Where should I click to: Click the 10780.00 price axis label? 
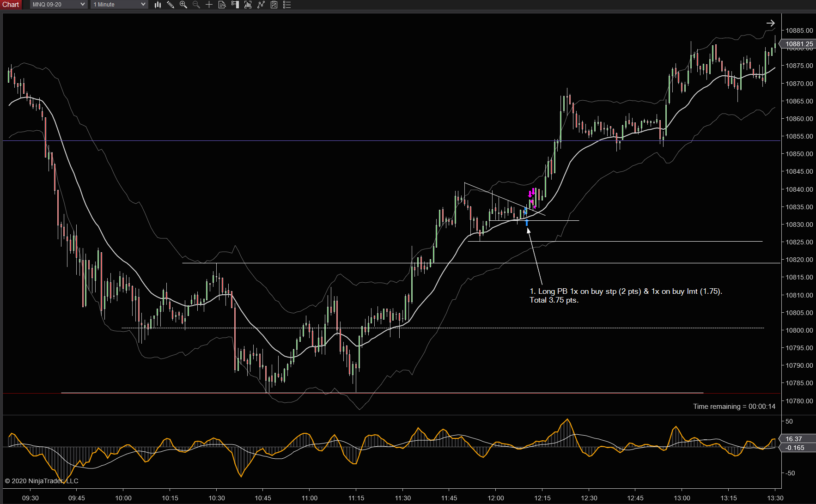point(799,401)
